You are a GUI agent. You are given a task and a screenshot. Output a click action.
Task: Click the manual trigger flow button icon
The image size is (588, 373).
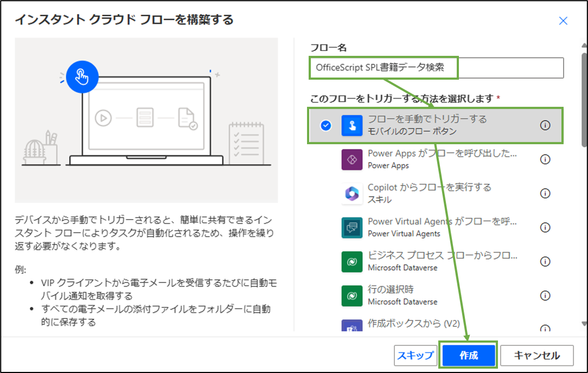[x=351, y=125]
